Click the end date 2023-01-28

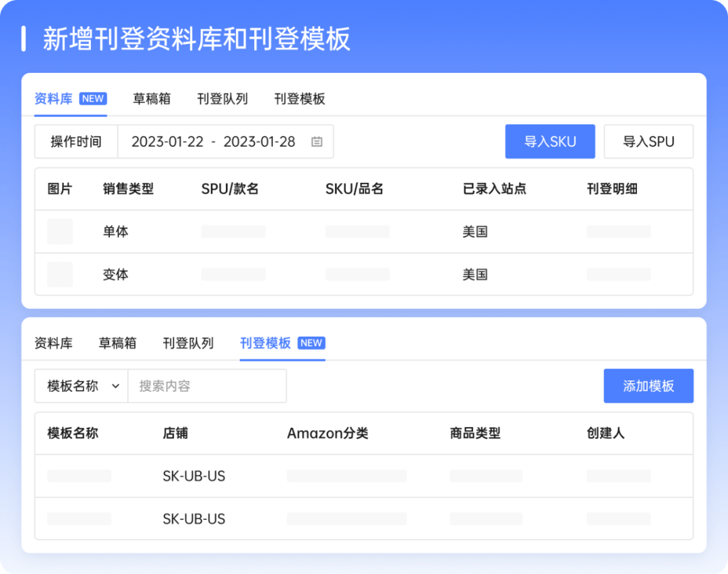click(x=260, y=142)
